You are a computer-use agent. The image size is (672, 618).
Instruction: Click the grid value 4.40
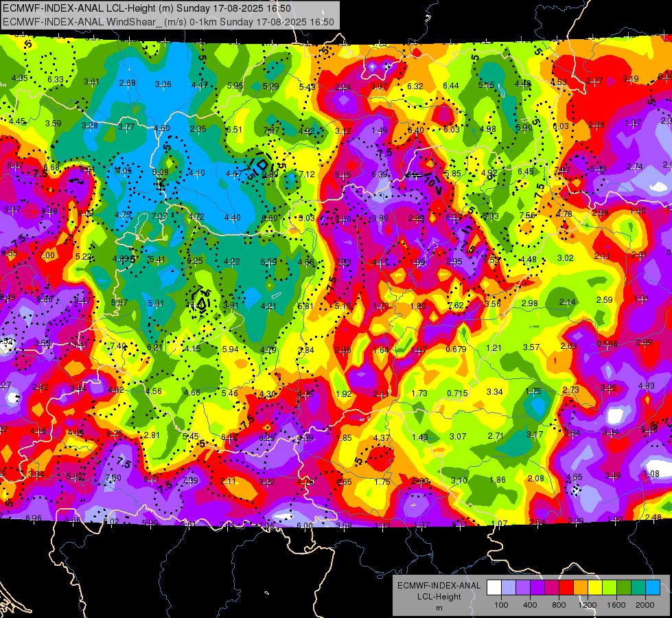point(232,218)
